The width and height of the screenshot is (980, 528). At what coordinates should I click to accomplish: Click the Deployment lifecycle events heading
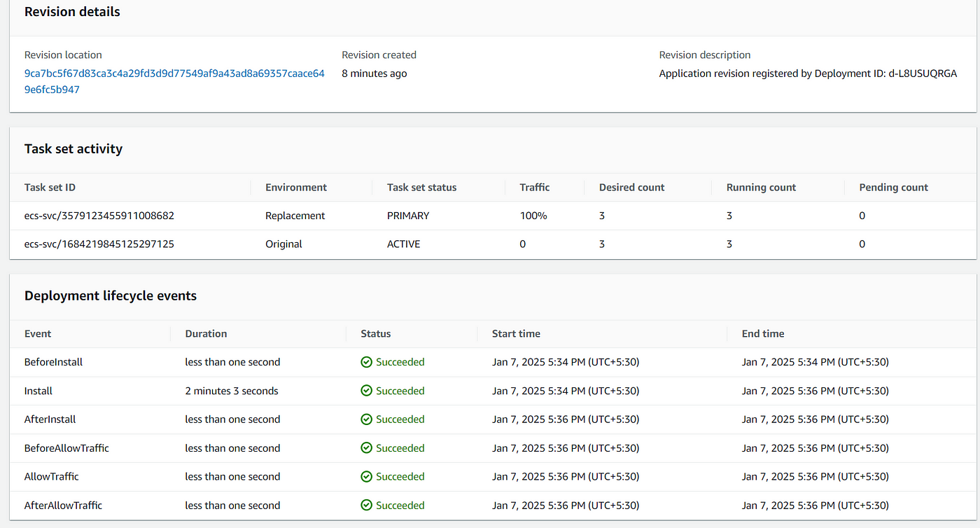coord(111,296)
